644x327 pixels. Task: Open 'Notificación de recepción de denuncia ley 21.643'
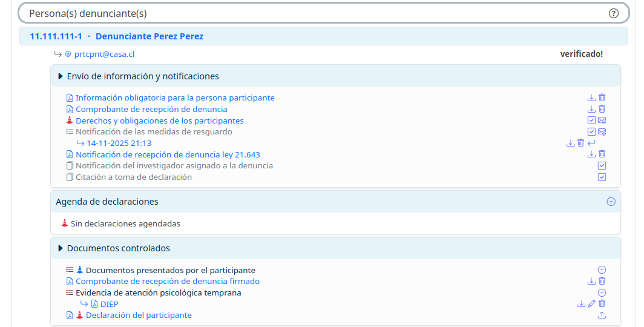point(168,155)
